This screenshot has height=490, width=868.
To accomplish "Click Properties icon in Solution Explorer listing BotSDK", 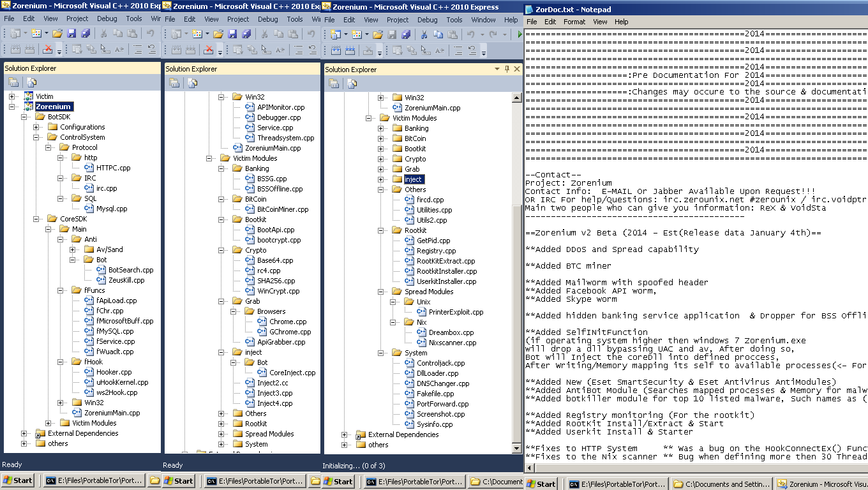I will (13, 82).
